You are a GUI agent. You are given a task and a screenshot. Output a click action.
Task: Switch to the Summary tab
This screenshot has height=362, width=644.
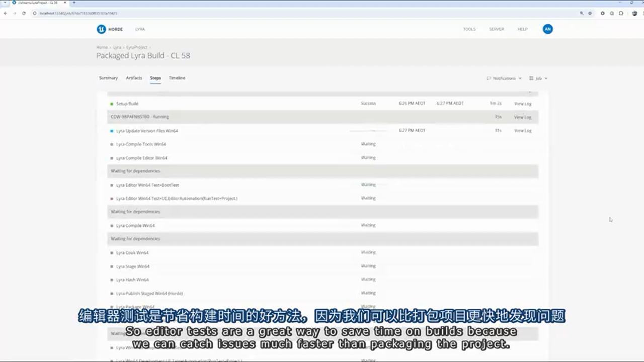click(108, 78)
